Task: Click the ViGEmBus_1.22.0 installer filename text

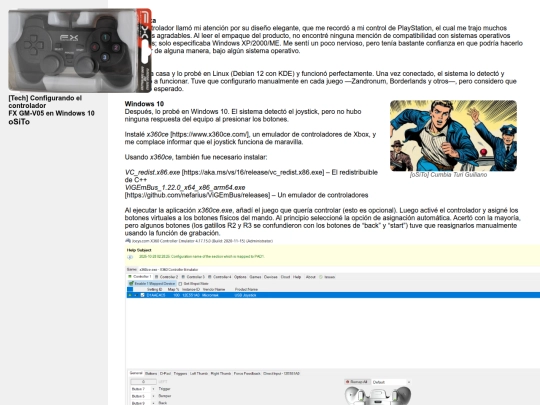Action: click(185, 187)
